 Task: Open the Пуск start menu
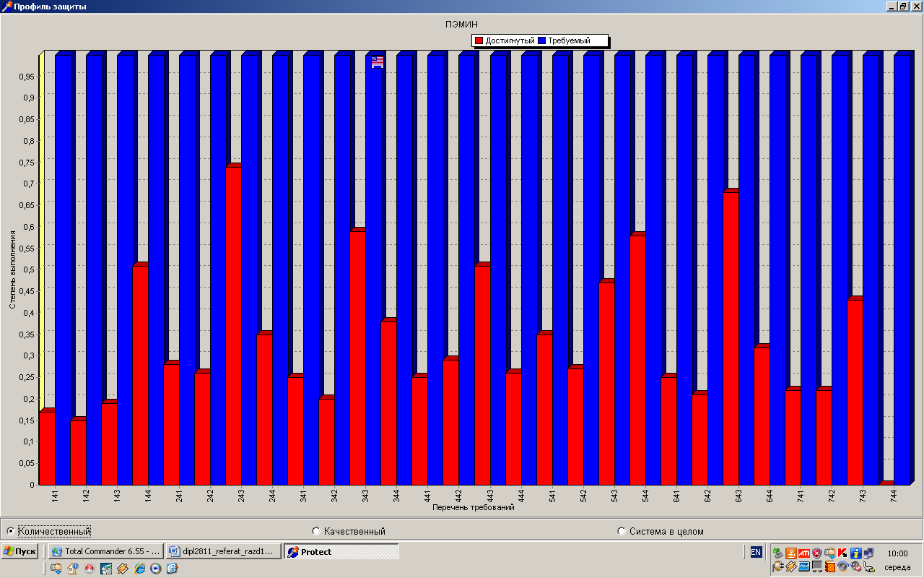click(20, 551)
